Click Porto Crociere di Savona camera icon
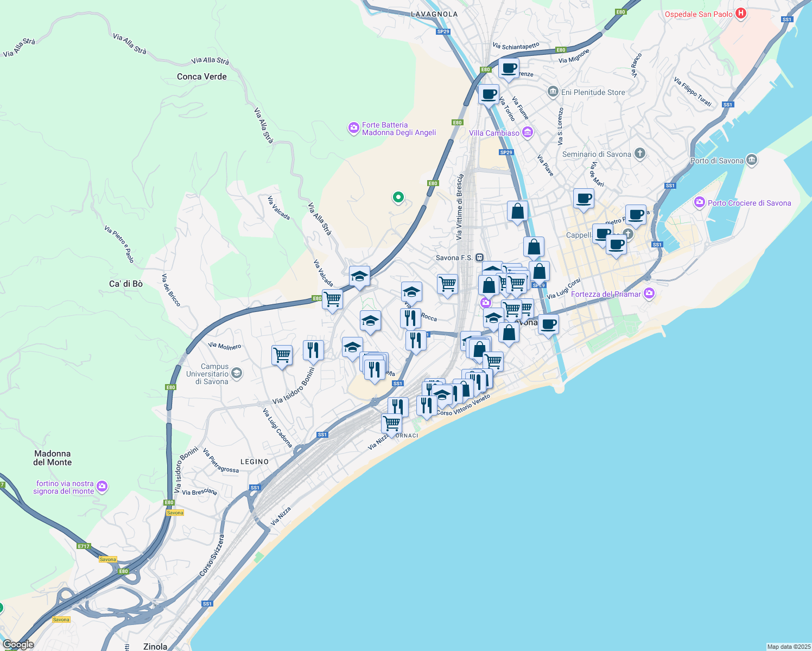This screenshot has height=651, width=812. [699, 202]
